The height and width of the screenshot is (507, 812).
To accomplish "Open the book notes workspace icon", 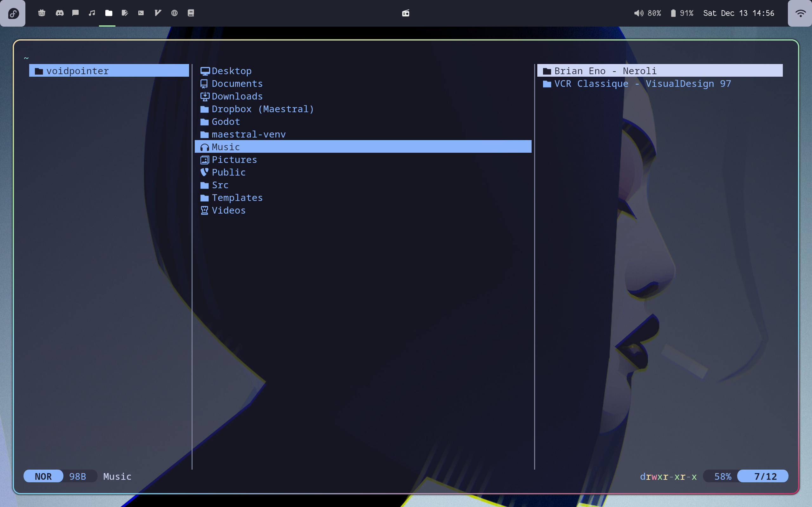I will (x=191, y=13).
